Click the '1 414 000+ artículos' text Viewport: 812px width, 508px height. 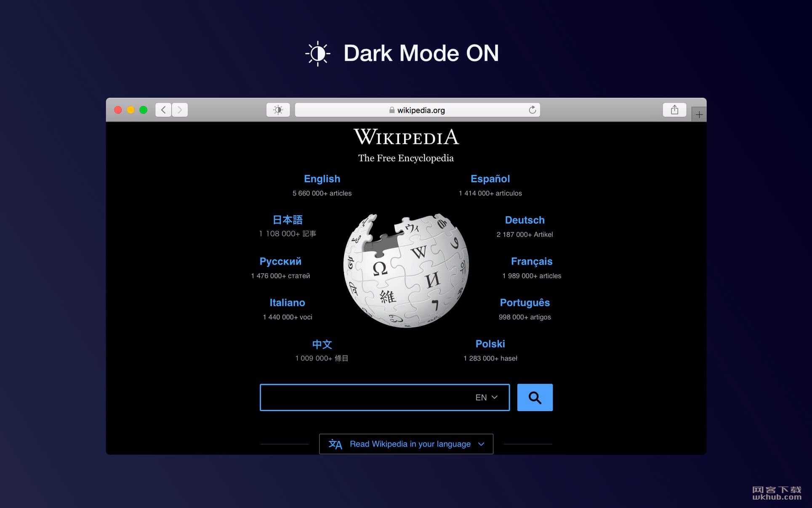tap(490, 193)
